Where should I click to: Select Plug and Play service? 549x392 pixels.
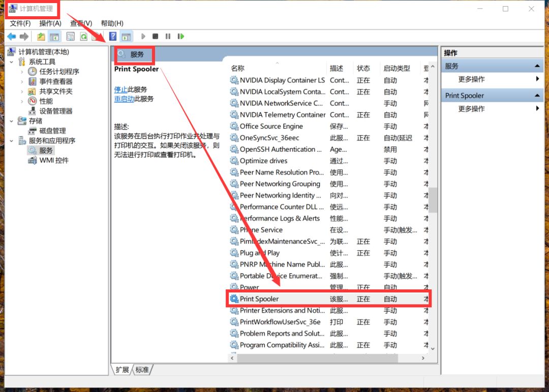pyautogui.click(x=328, y=253)
